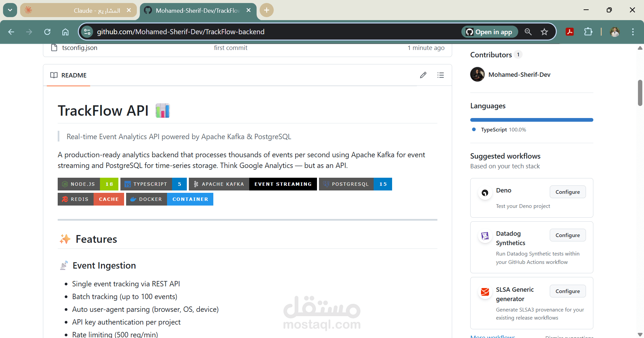Open the first commit message link

230,48
